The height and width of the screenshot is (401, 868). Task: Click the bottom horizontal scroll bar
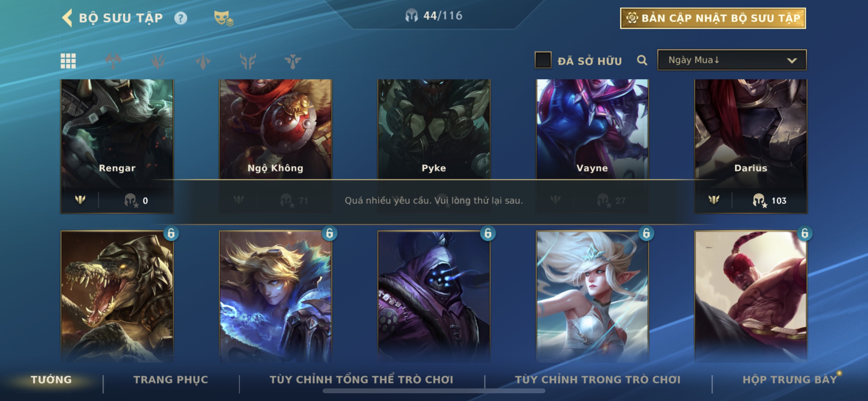pos(434,391)
